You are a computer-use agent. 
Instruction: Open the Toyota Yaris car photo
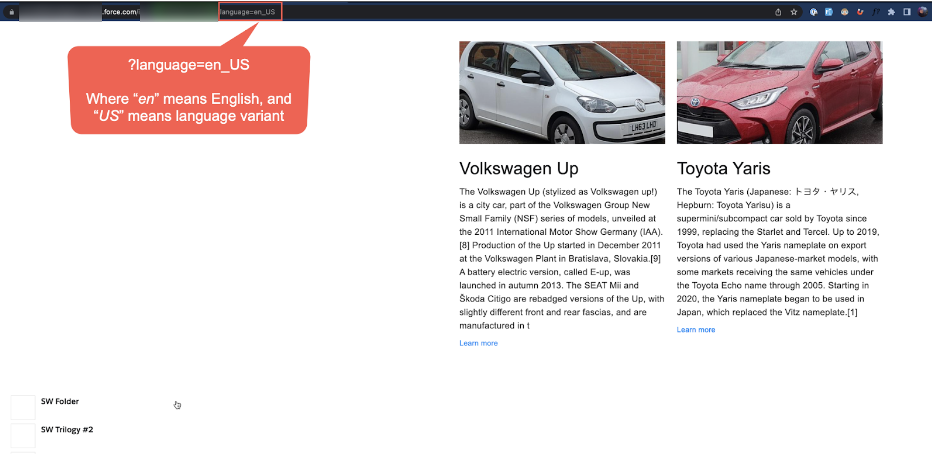coord(779,92)
